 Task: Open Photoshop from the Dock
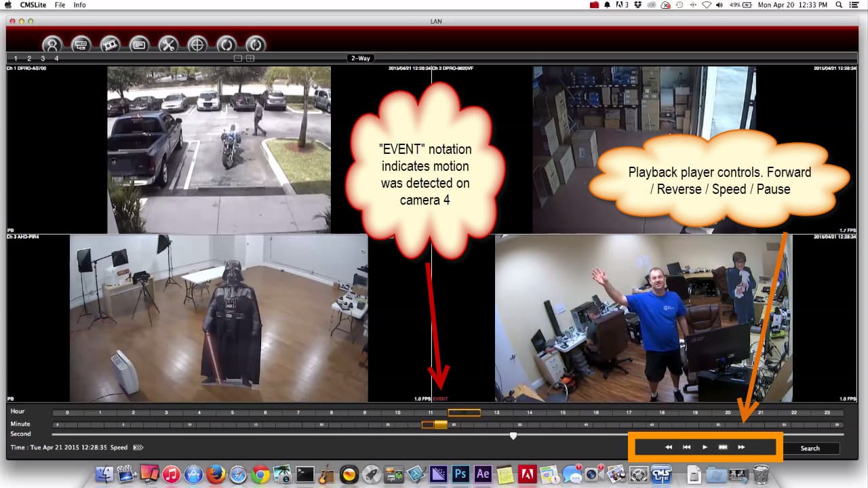coord(460,473)
